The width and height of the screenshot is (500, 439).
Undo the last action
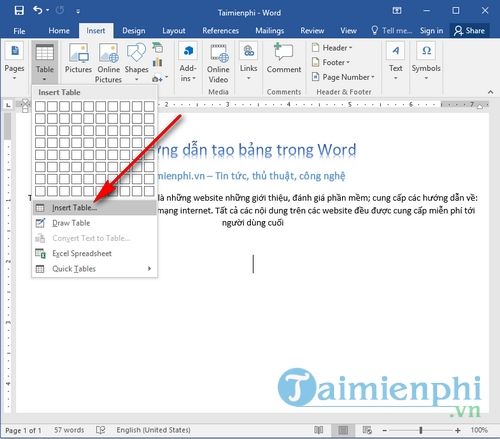point(38,10)
